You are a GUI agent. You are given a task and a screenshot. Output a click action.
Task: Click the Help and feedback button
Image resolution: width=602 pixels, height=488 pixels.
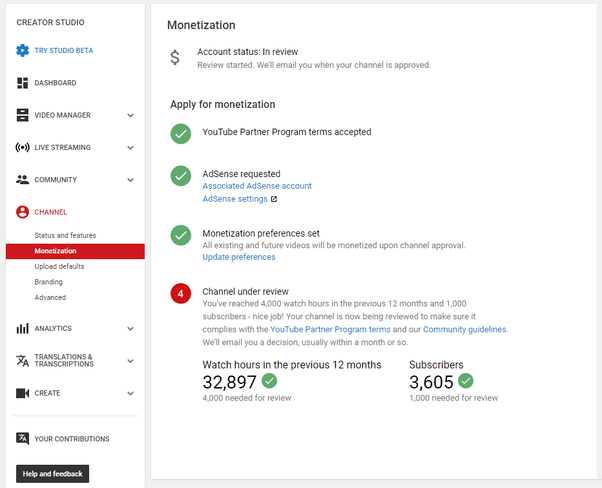(x=53, y=473)
